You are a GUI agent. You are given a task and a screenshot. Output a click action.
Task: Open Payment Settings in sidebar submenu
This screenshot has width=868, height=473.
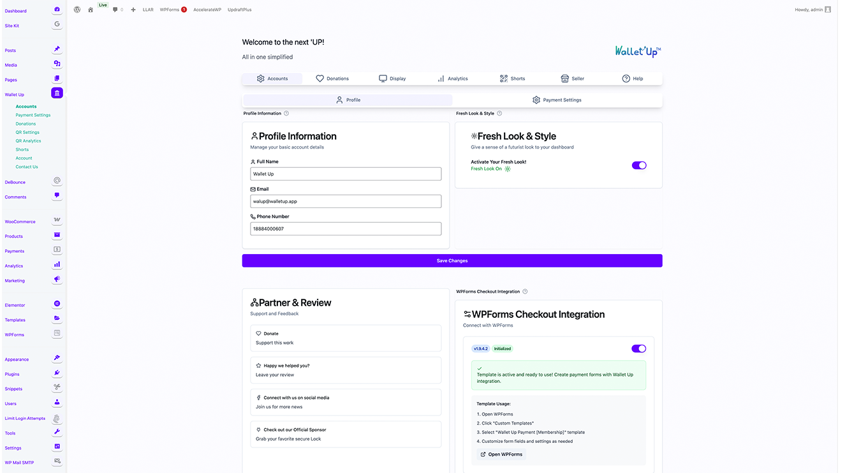[33, 115]
